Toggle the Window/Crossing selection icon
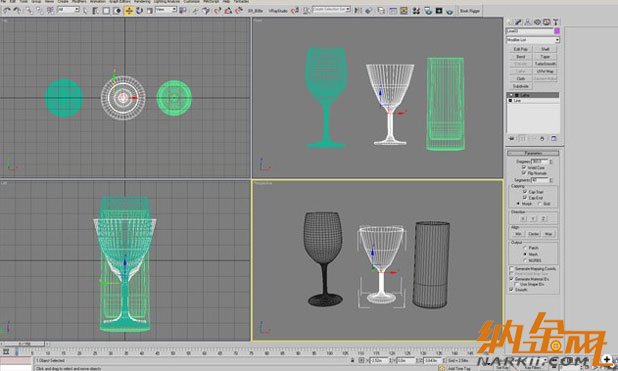Screen dimensions: 618x371 pyautogui.click(x=117, y=11)
